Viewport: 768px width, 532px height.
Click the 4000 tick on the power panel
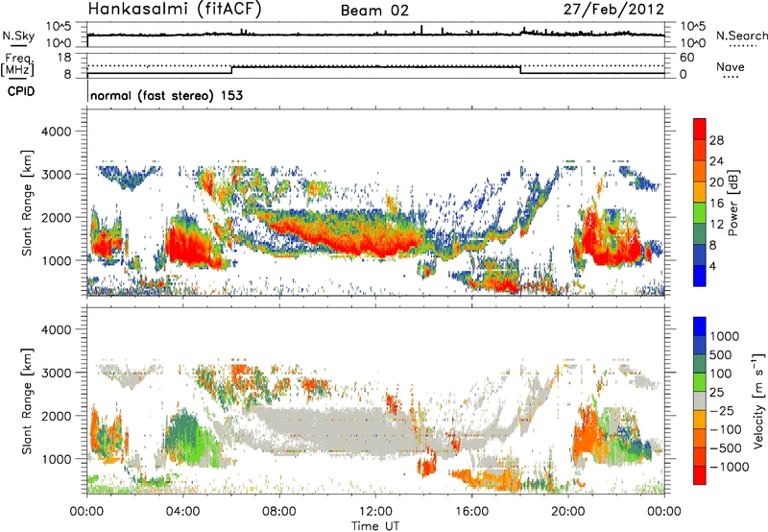tap(56, 132)
